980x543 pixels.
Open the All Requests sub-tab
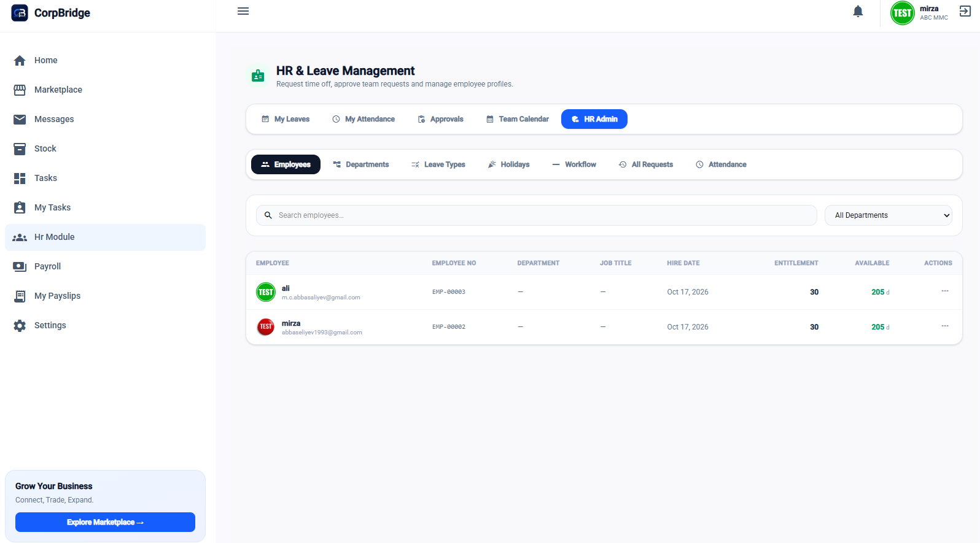click(x=646, y=164)
